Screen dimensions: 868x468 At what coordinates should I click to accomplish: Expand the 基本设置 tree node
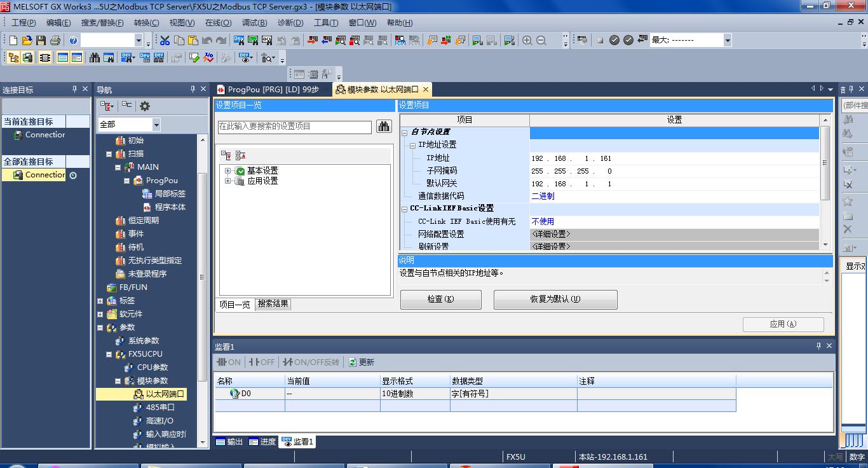[227, 171]
